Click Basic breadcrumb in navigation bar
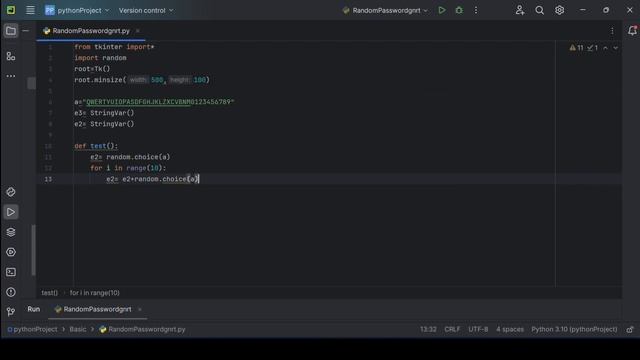640x360 pixels. point(78,329)
